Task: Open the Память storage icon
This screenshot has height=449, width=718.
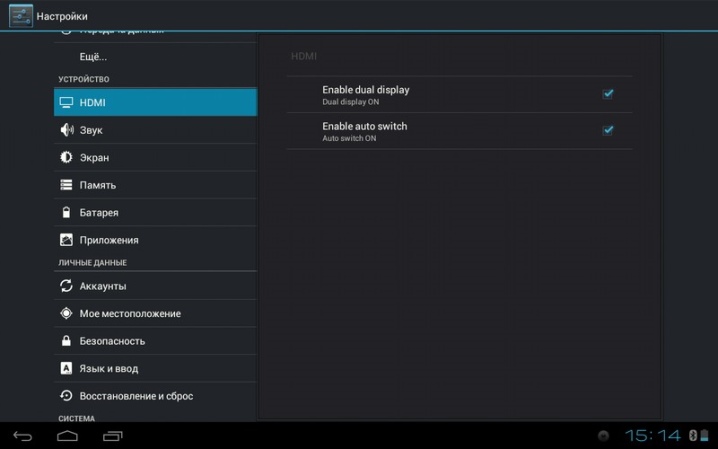Action: [66, 185]
